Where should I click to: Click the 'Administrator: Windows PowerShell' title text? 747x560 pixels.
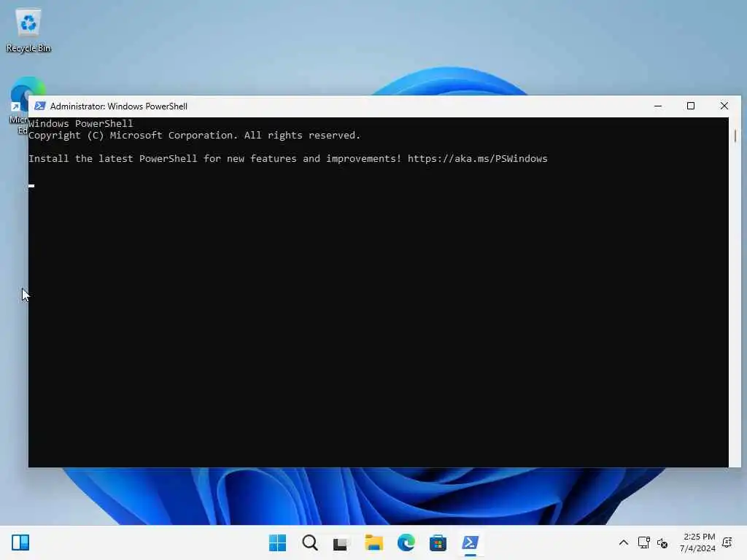point(119,106)
